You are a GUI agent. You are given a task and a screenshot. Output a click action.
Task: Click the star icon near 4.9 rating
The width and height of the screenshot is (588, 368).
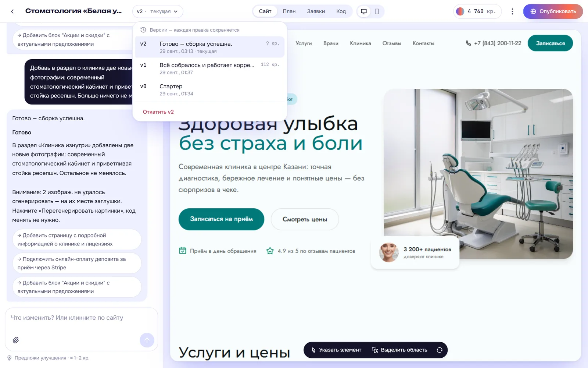[270, 251]
